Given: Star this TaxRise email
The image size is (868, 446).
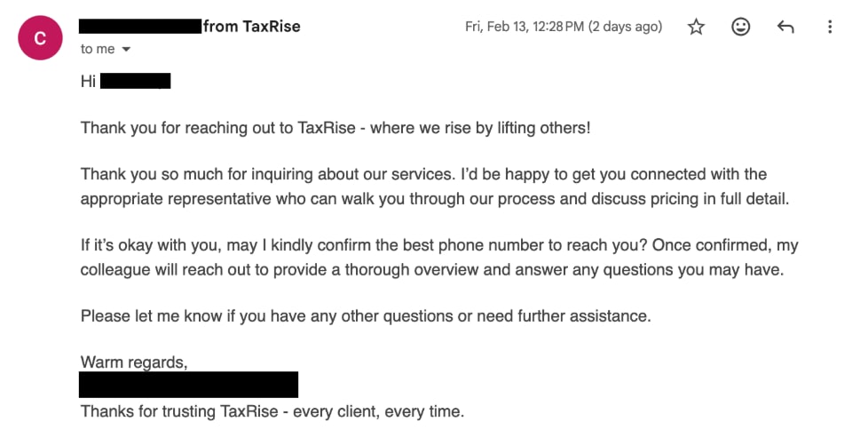Looking at the screenshot, I should (696, 27).
